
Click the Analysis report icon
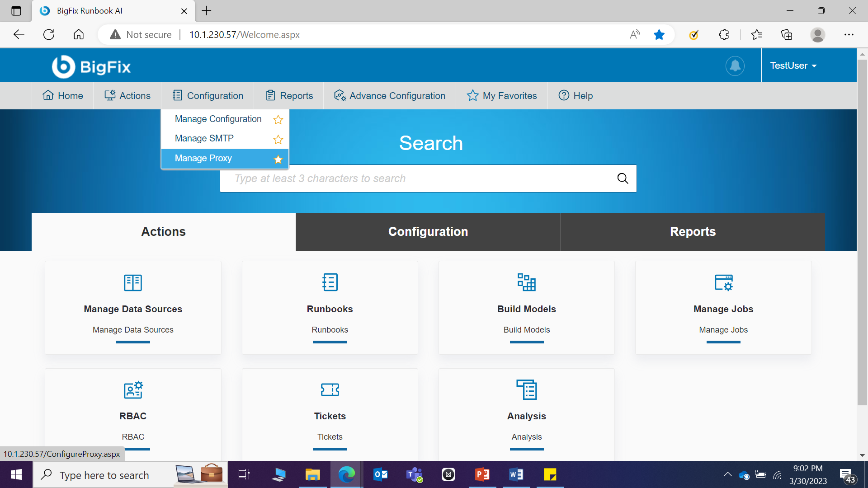click(x=526, y=390)
